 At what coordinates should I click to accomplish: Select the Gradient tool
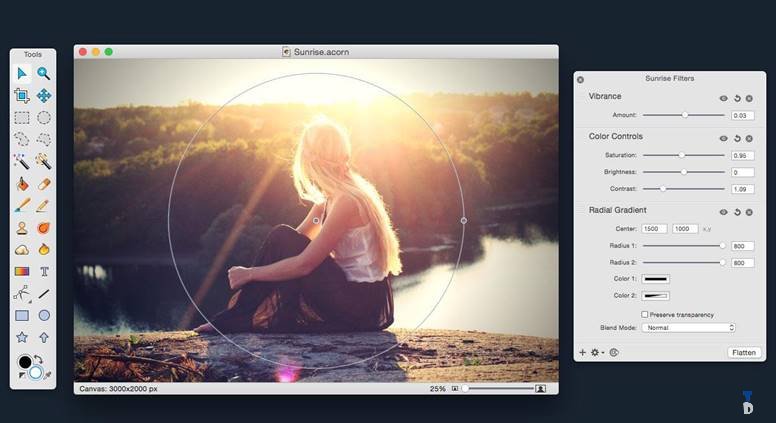pyautogui.click(x=22, y=271)
